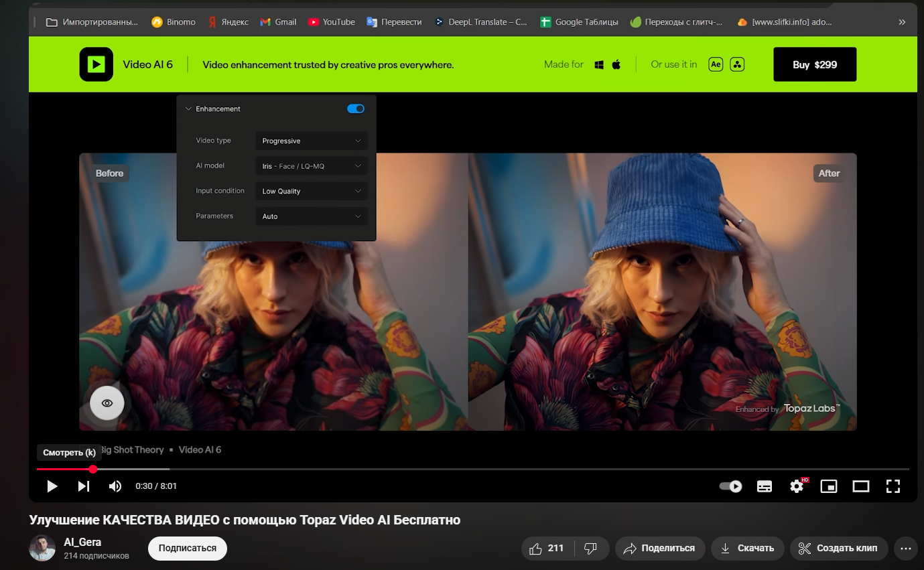Image resolution: width=924 pixels, height=570 pixels.
Task: Open the YouTube player settings gear
Action: click(x=797, y=486)
